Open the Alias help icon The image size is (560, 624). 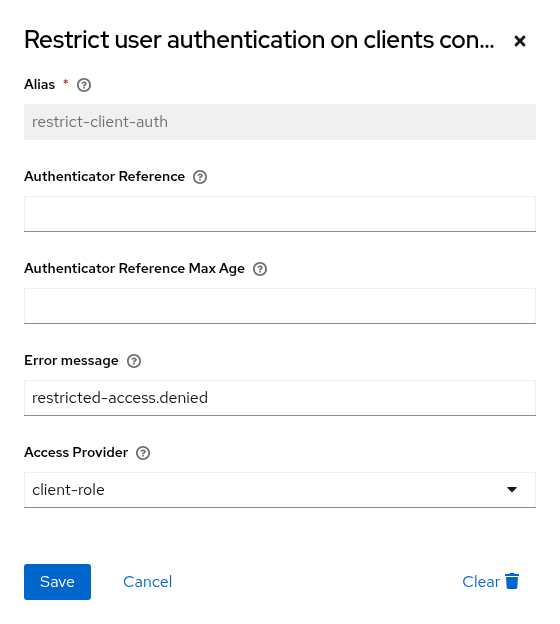pyautogui.click(x=84, y=85)
